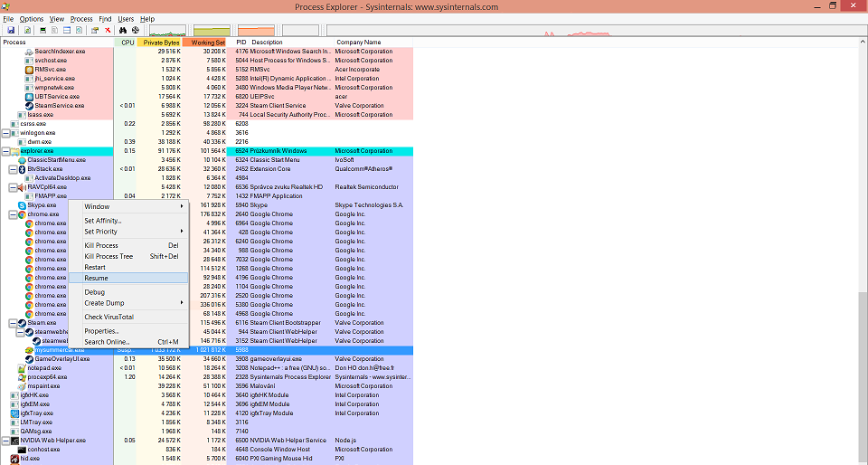Click the icon beside RMSvc.exe
The width and height of the screenshot is (868, 465).
pyautogui.click(x=29, y=70)
